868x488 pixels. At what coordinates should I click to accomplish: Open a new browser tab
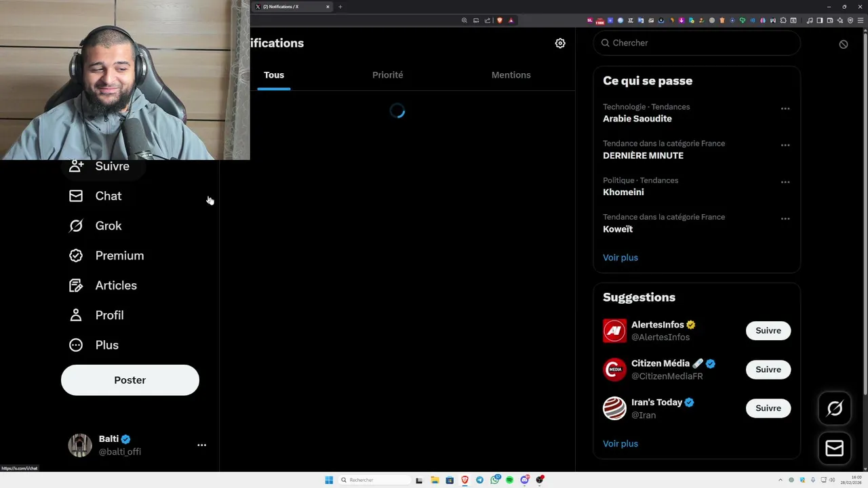[x=340, y=7]
